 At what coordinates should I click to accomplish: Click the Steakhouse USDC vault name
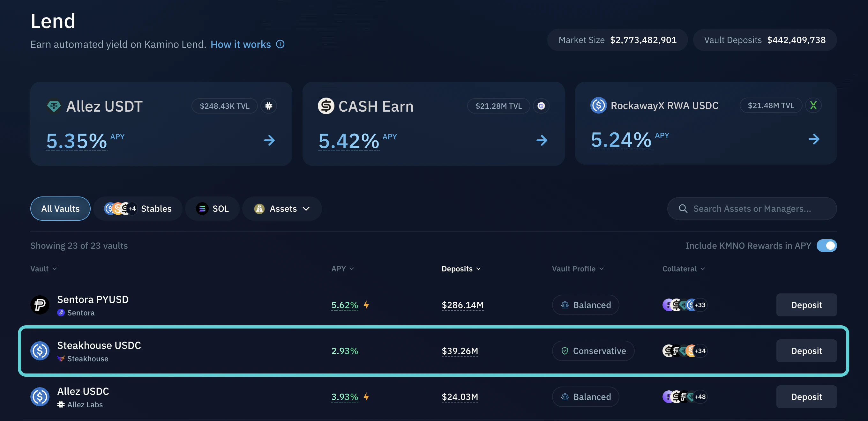pyautogui.click(x=99, y=345)
